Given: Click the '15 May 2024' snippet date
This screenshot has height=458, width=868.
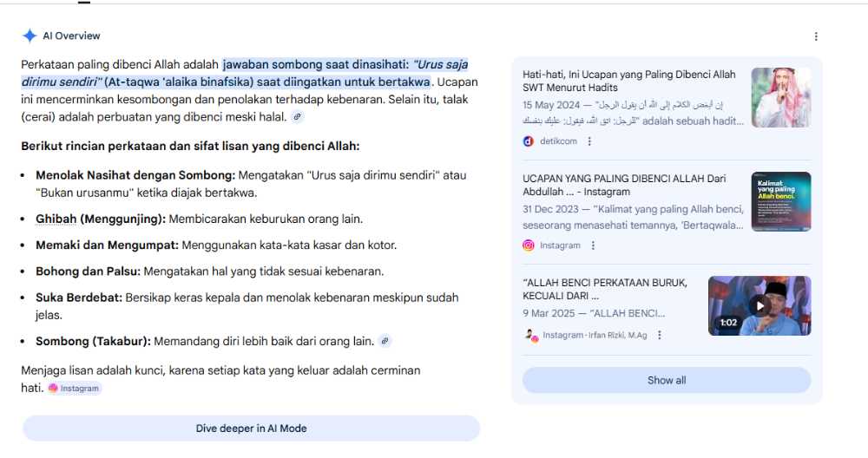Looking at the screenshot, I should pyautogui.click(x=551, y=105).
